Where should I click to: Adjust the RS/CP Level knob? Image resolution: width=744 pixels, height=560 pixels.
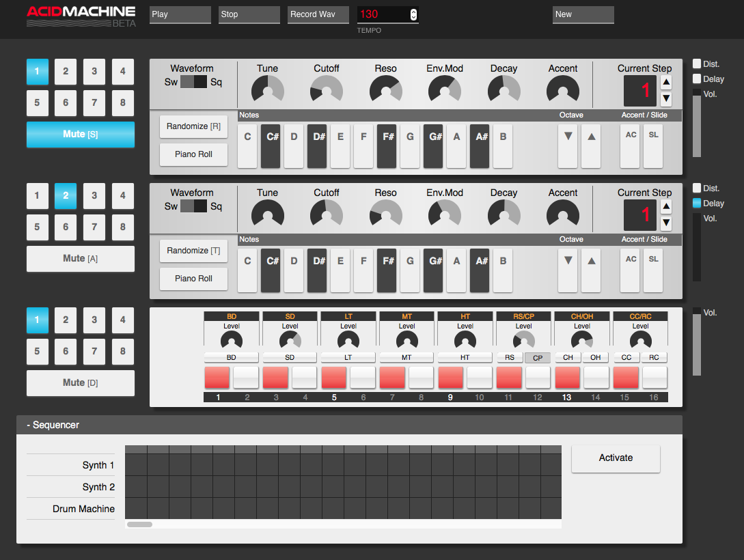[x=524, y=341]
